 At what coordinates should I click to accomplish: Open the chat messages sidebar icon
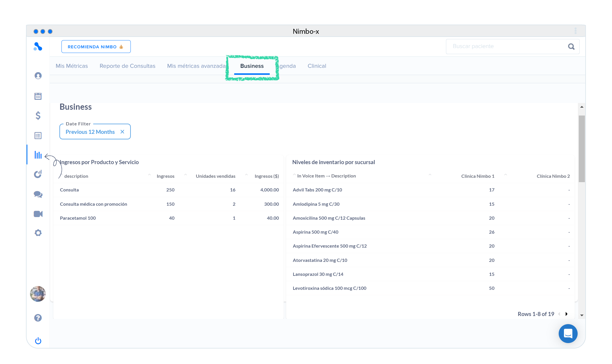click(x=38, y=194)
